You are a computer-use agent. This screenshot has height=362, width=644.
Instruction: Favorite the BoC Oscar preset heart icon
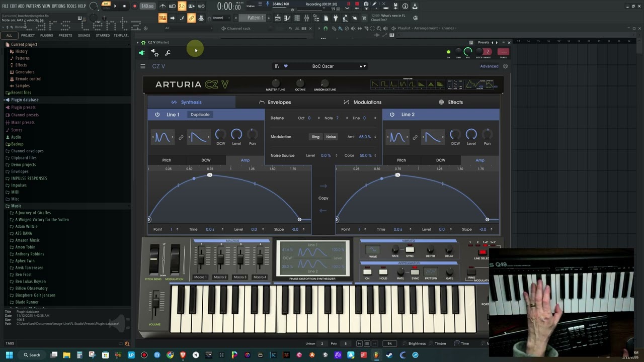[285, 66]
